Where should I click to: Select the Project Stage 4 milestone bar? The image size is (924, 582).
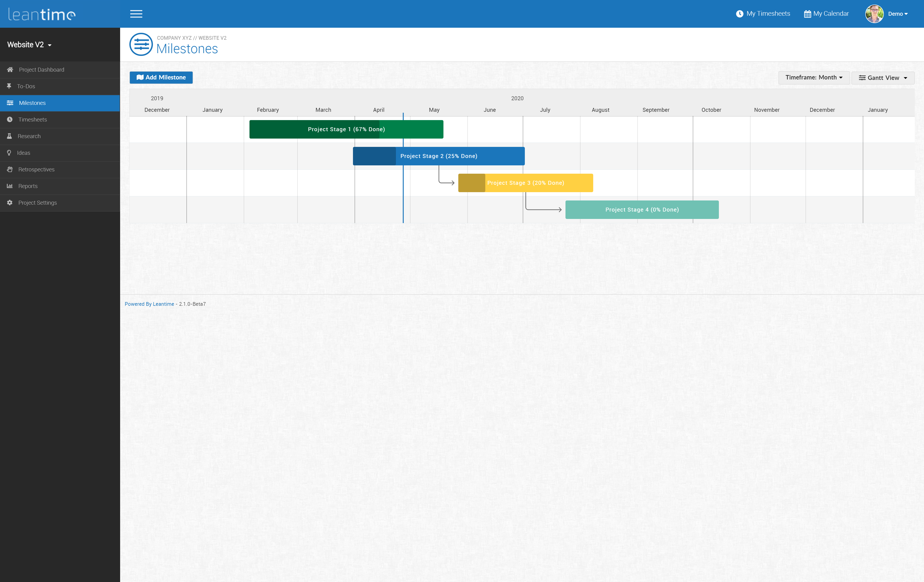tap(641, 210)
